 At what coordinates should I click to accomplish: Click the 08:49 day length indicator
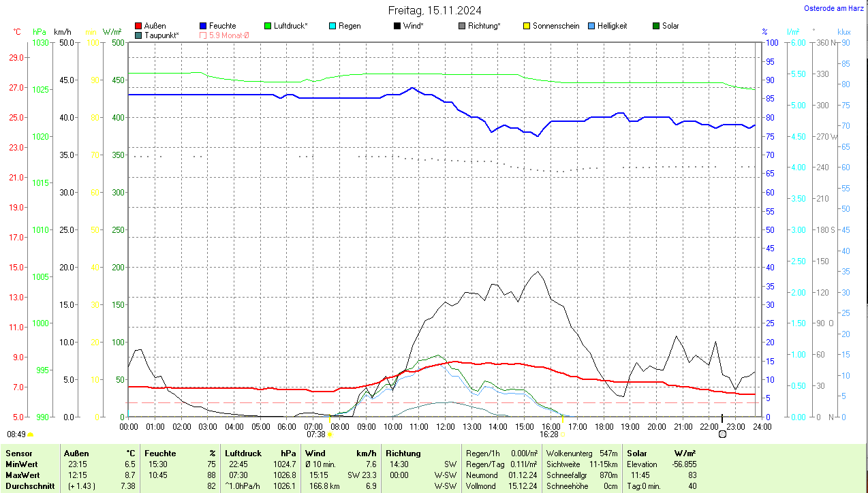(16, 434)
